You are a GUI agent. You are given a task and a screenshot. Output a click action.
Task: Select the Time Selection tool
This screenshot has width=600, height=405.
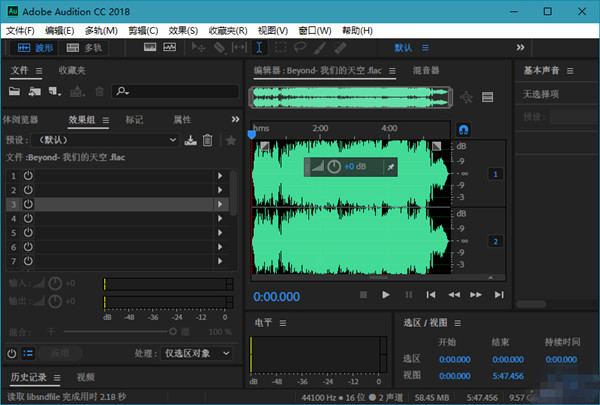(259, 47)
